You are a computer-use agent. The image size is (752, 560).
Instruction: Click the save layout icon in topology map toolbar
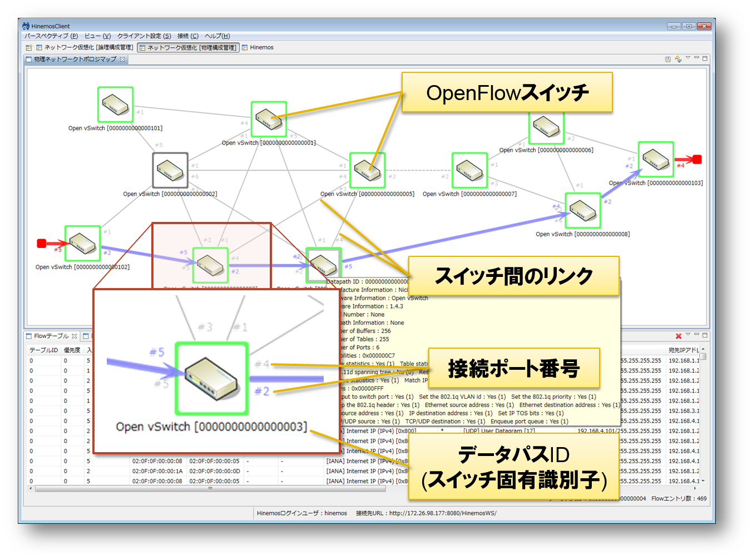tap(668, 58)
